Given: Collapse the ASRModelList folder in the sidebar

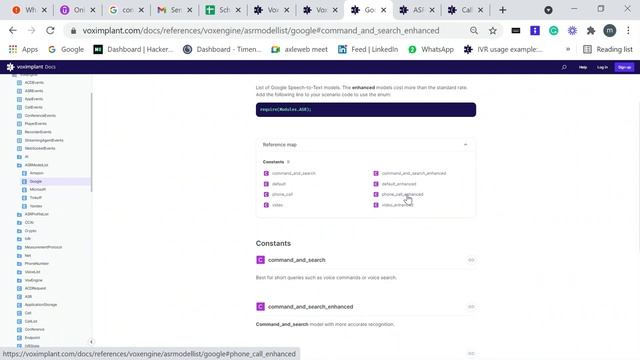Looking at the screenshot, I should pyautogui.click(x=19, y=165).
